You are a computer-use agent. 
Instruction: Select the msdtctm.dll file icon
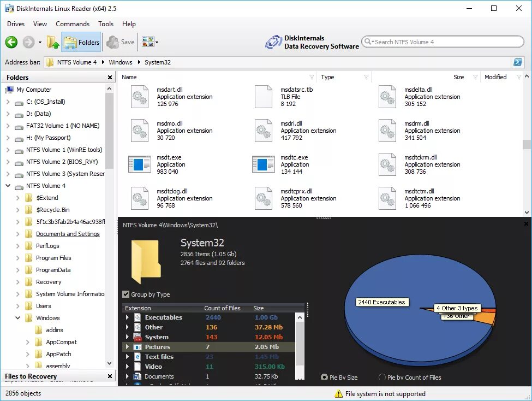(387, 198)
